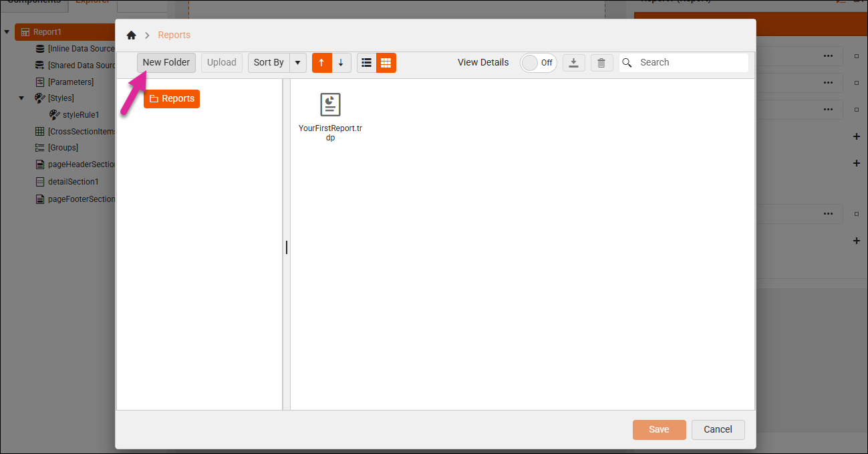868x454 pixels.
Task: Select the [Parameters] node
Action: [65, 82]
